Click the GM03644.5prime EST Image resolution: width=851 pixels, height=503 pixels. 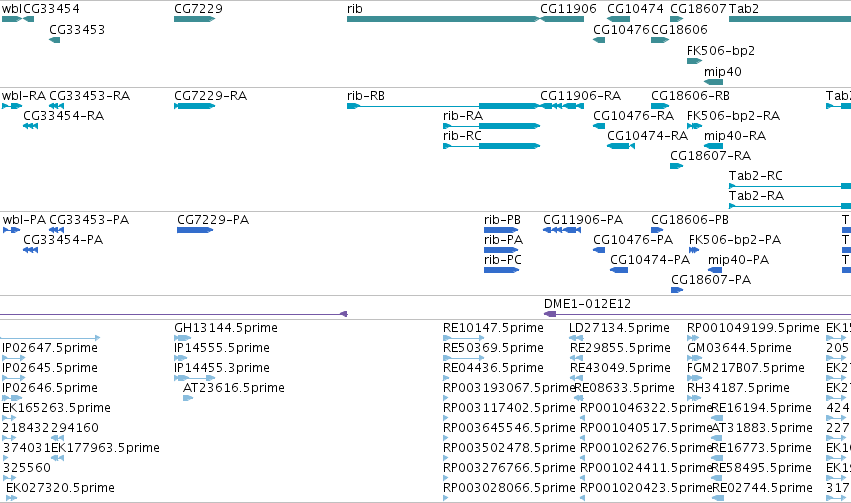(695, 358)
